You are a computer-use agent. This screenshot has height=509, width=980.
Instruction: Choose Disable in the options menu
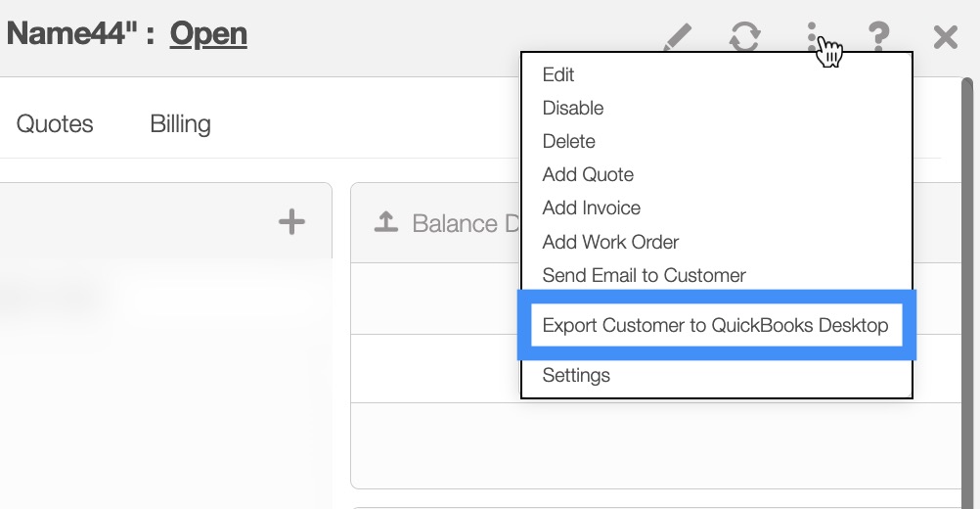pos(573,109)
